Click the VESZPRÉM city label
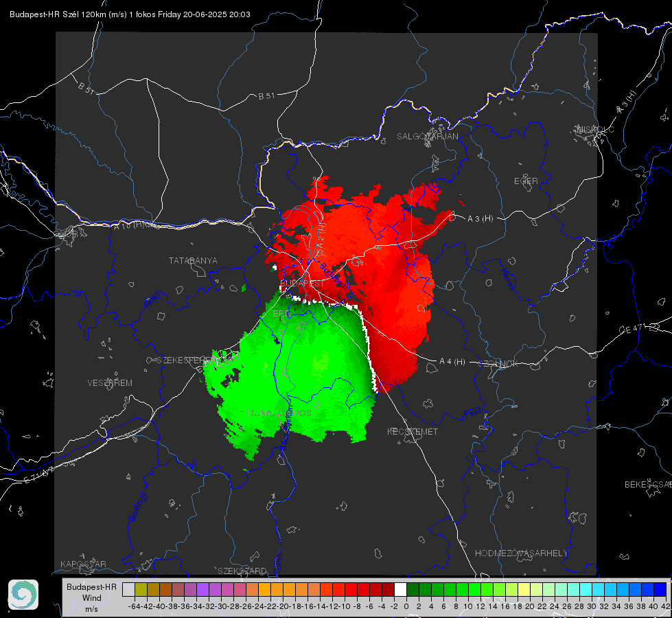Image resolution: width=672 pixels, height=618 pixels. [x=110, y=382]
